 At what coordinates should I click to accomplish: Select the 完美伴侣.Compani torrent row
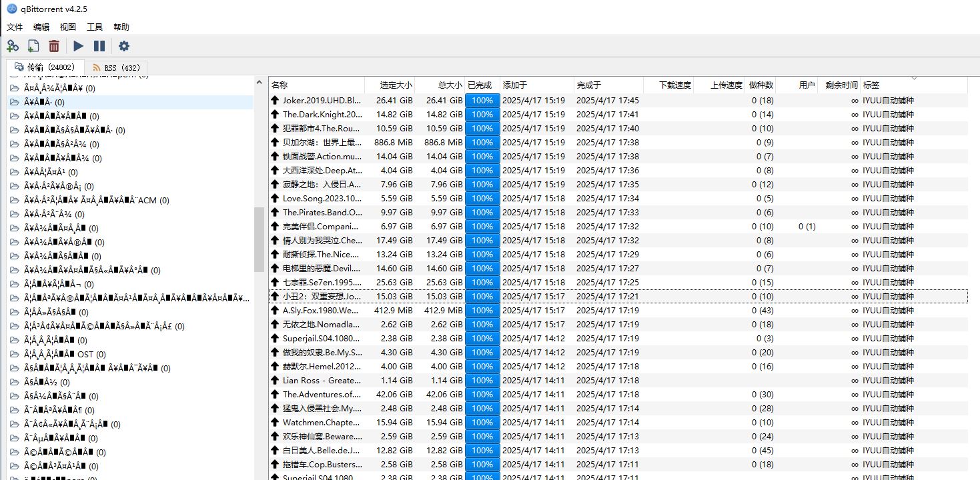618,226
